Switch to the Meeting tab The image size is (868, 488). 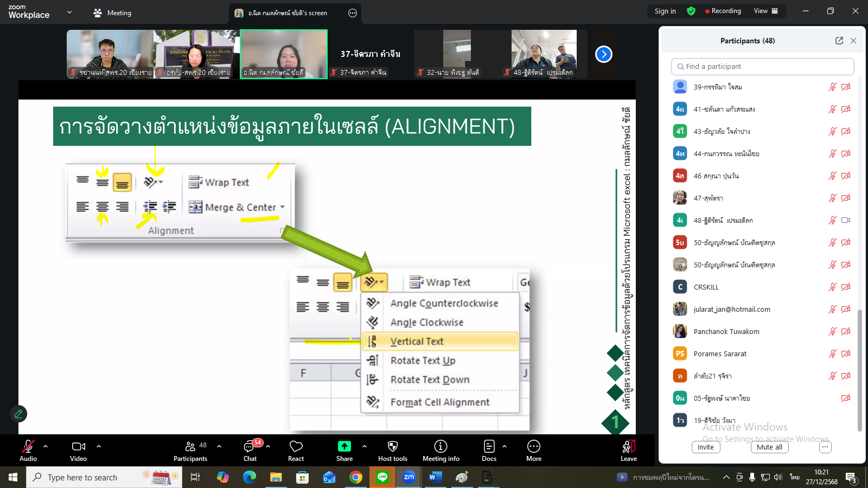[113, 13]
